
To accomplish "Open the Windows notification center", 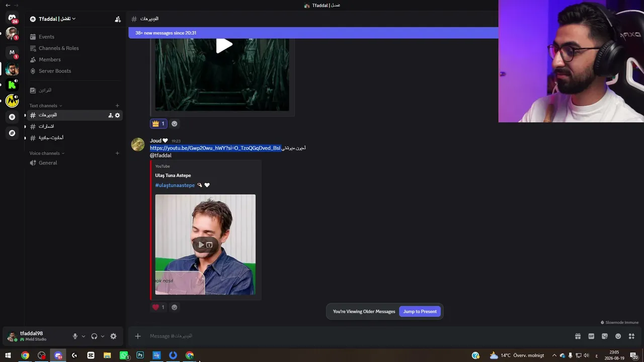I will tap(634, 355).
